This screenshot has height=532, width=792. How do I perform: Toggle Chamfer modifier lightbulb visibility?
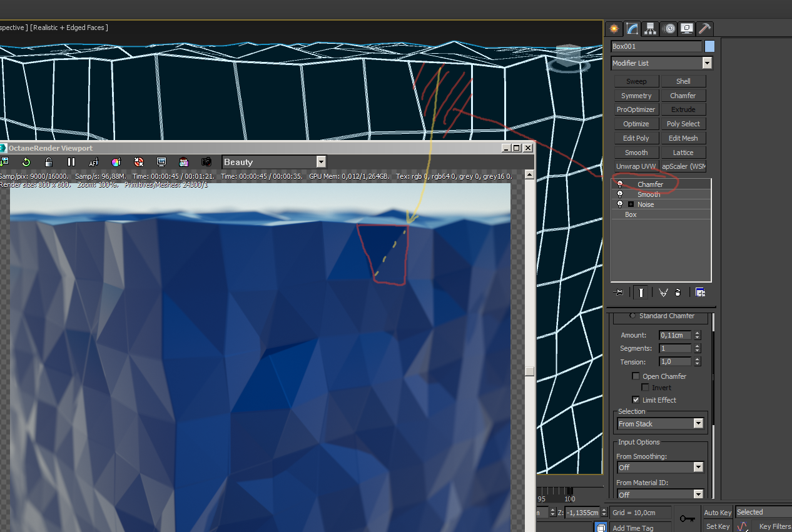620,184
